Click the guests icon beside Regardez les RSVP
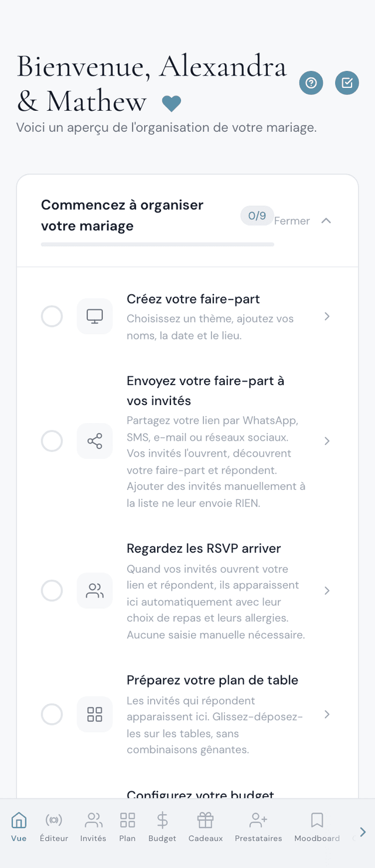The width and height of the screenshot is (375, 868). coord(95,591)
